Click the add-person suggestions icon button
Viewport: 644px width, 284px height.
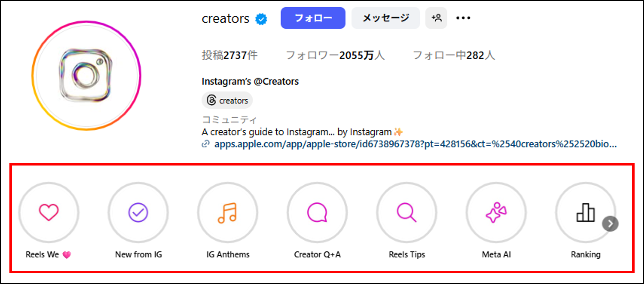[436, 18]
